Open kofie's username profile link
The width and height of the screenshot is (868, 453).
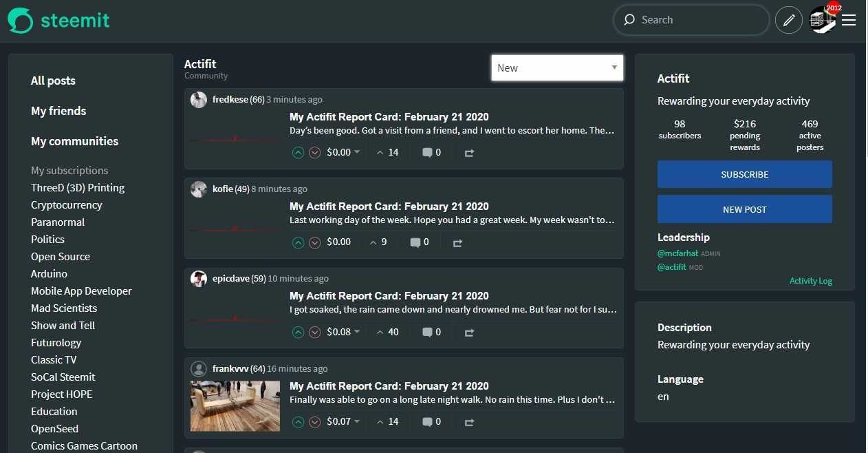(x=223, y=189)
